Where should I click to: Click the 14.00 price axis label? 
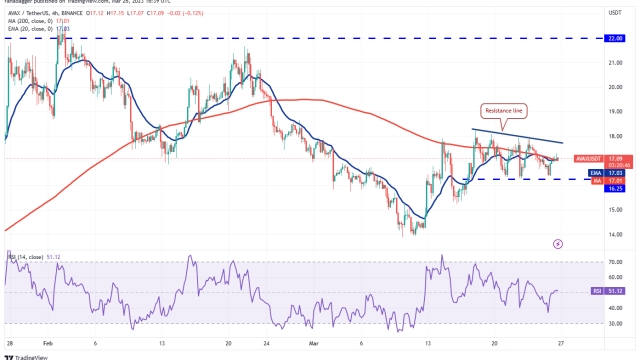615,235
